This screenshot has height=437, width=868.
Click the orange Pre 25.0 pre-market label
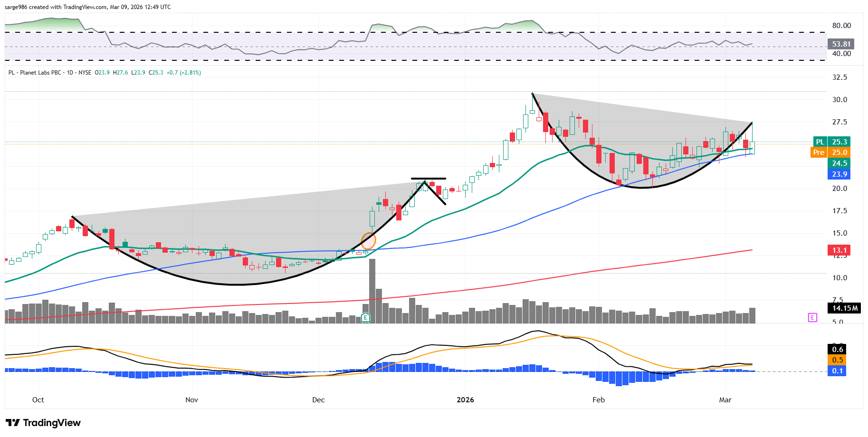coord(830,152)
